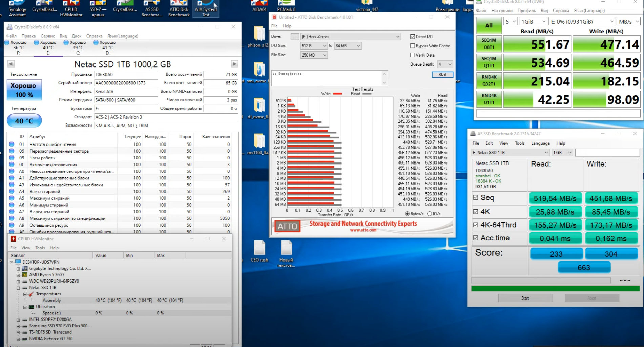Run All tests in CrystalDiskMark
The height and width of the screenshot is (347, 644).
click(489, 25)
